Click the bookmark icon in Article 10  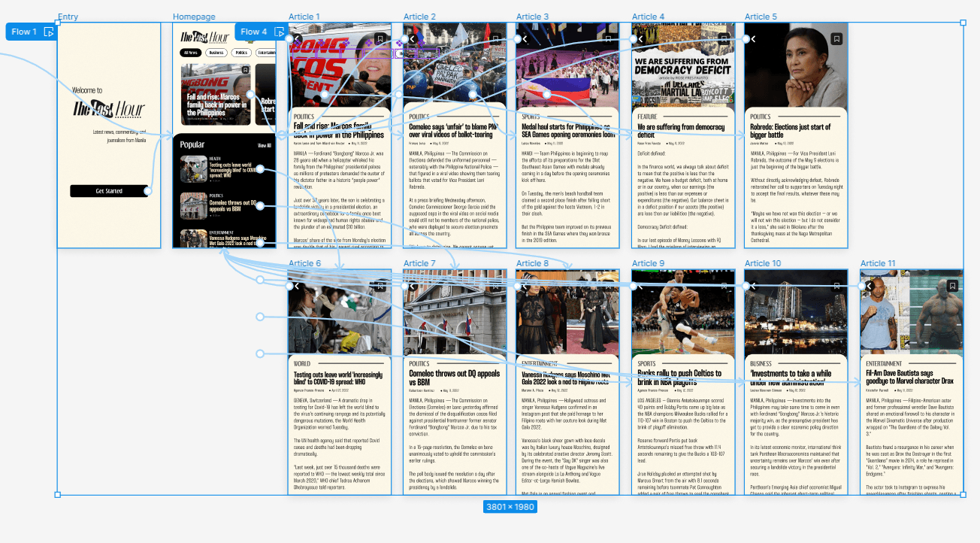click(837, 286)
